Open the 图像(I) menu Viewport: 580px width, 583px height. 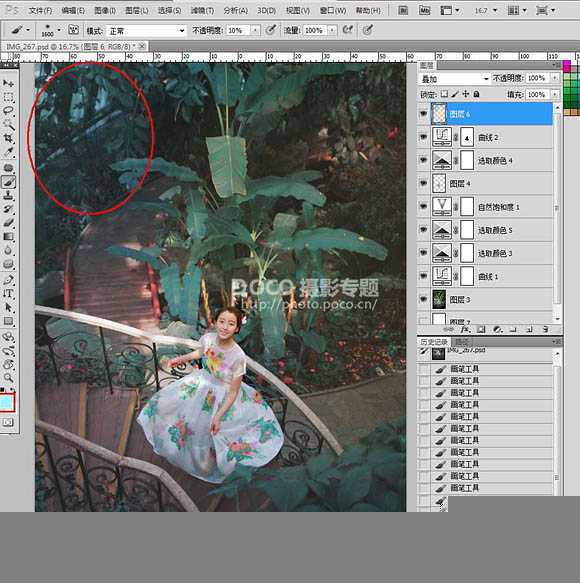tap(105, 10)
